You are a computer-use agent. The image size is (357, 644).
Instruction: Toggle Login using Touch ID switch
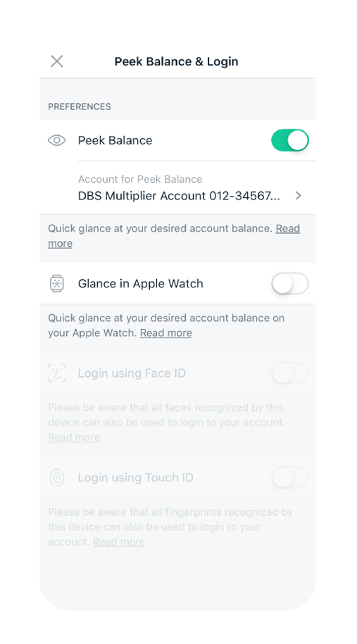[x=289, y=477]
